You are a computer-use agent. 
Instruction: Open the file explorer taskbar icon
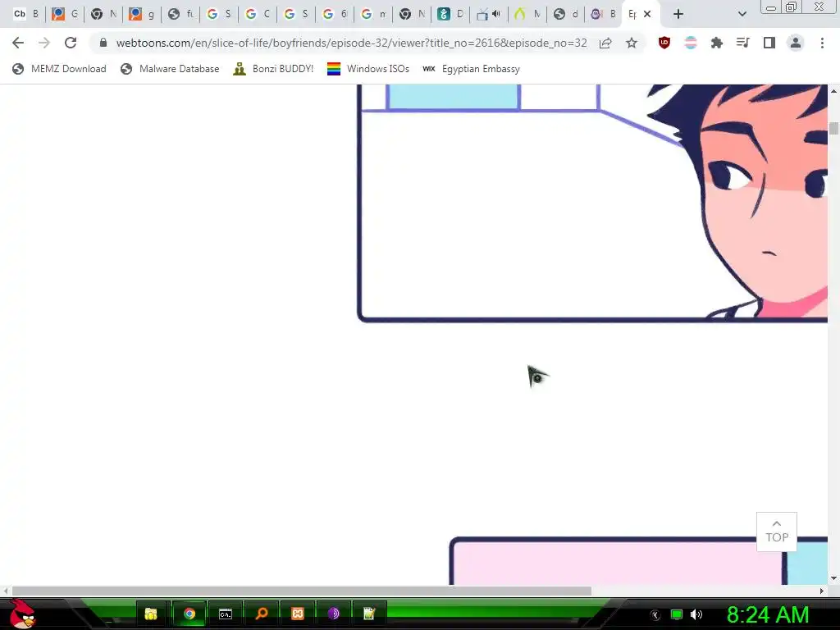tap(151, 614)
